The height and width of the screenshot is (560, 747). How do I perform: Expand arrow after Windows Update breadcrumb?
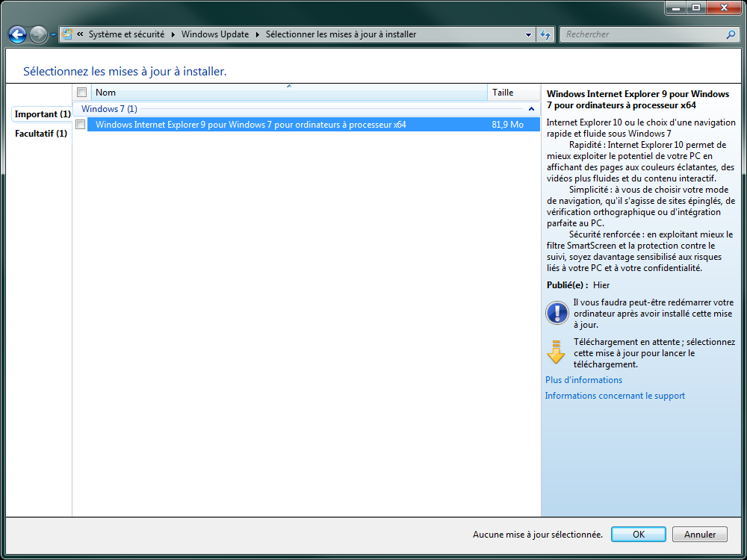[x=257, y=34]
